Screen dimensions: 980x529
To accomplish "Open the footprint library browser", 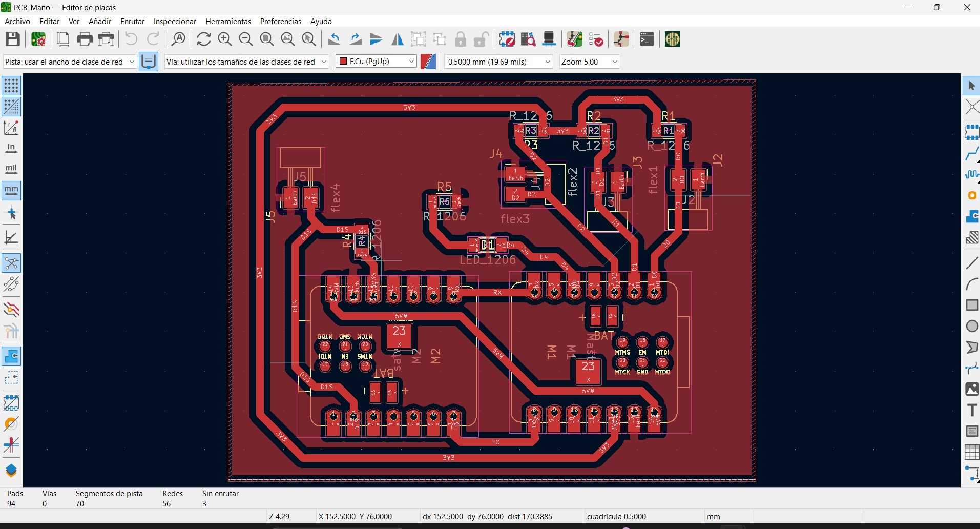I will pyautogui.click(x=528, y=39).
